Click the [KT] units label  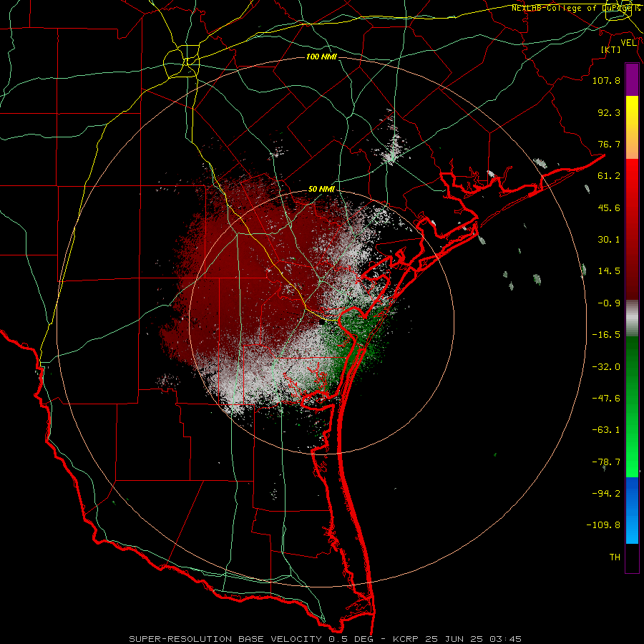click(x=611, y=49)
